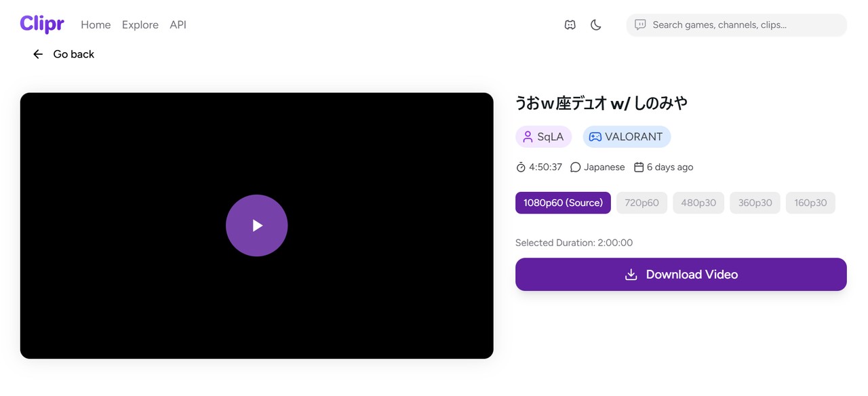Choose 160p30 video quality
The width and height of the screenshot is (868, 396).
[810, 203]
